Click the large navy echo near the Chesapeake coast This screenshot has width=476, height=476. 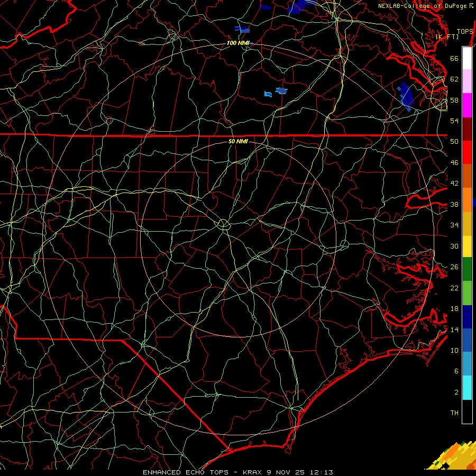pos(406,96)
